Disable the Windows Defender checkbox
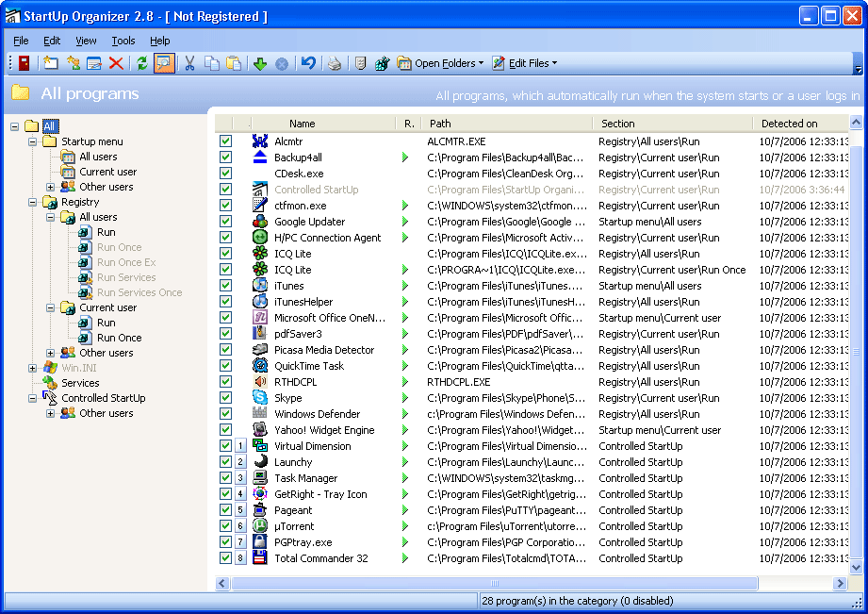 [x=225, y=413]
